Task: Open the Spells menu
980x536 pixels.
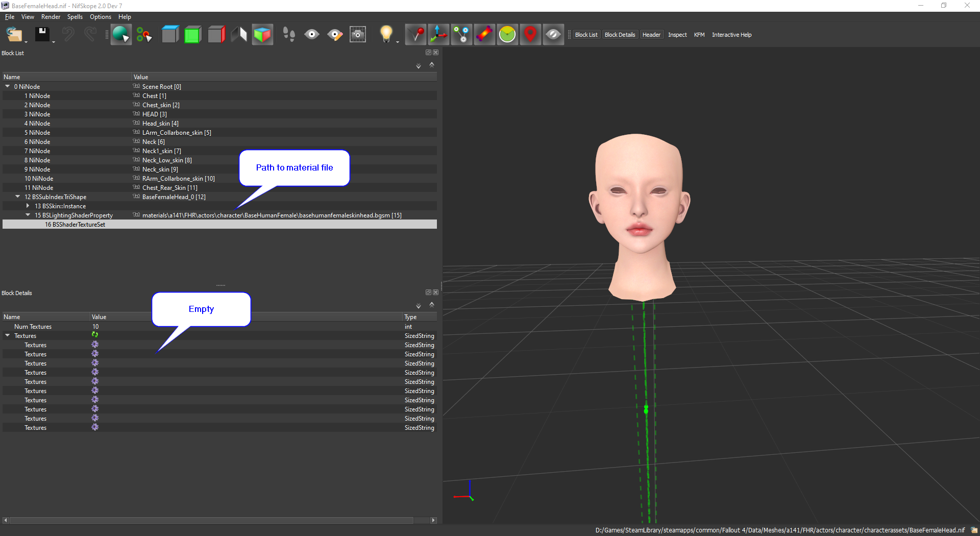Action: 75,17
